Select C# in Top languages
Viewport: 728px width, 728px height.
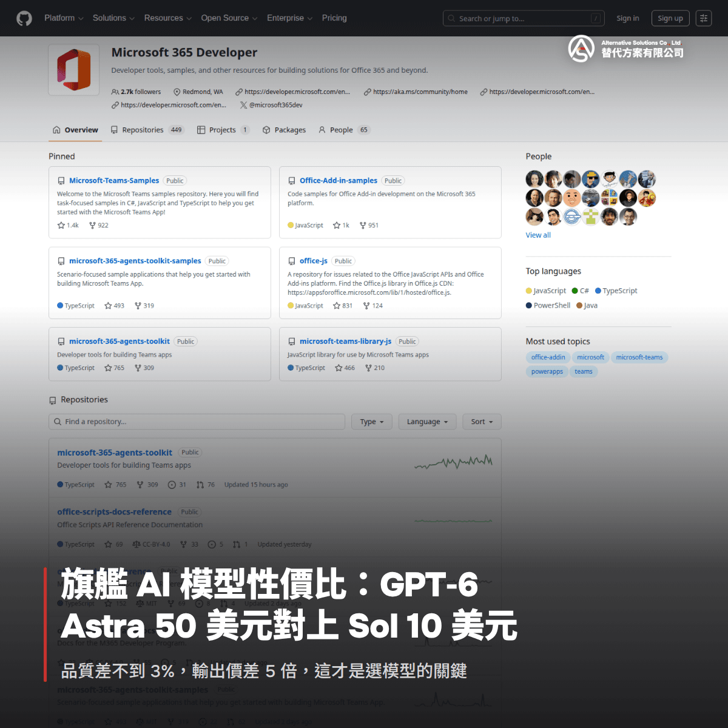click(581, 291)
